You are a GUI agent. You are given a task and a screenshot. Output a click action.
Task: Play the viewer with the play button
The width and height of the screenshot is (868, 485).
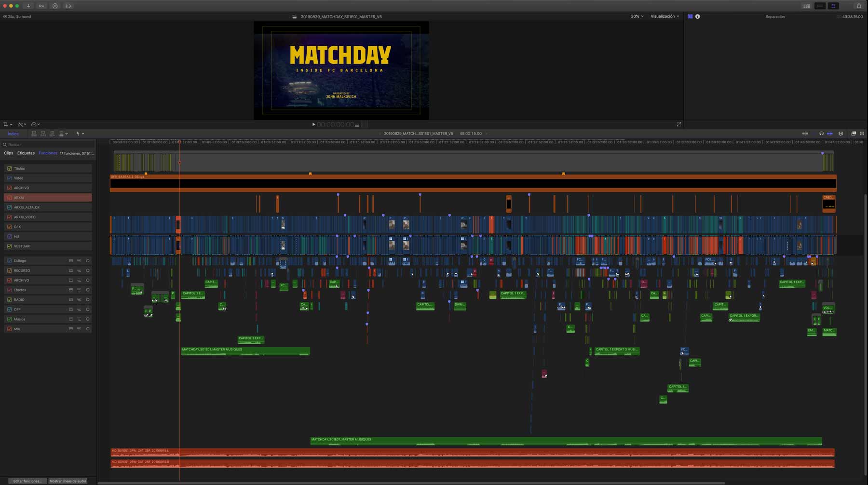[313, 124]
